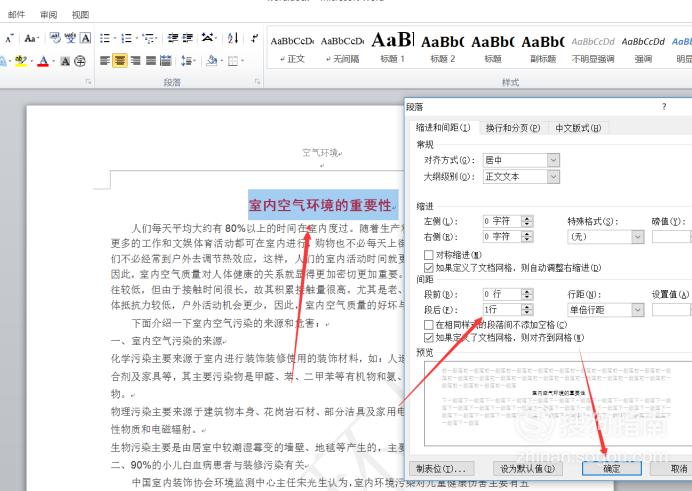Click the Distributed alignment icon
This screenshot has width=692, height=491.
pos(165,60)
